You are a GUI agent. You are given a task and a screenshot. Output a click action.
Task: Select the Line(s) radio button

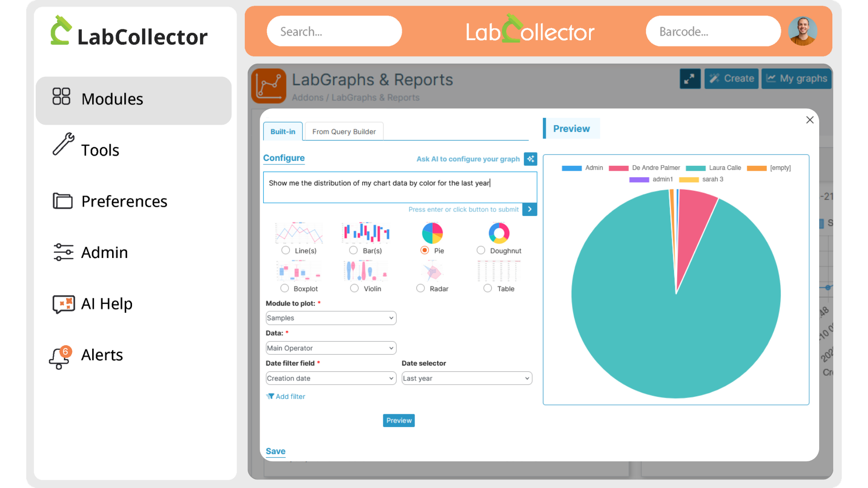[286, 250]
